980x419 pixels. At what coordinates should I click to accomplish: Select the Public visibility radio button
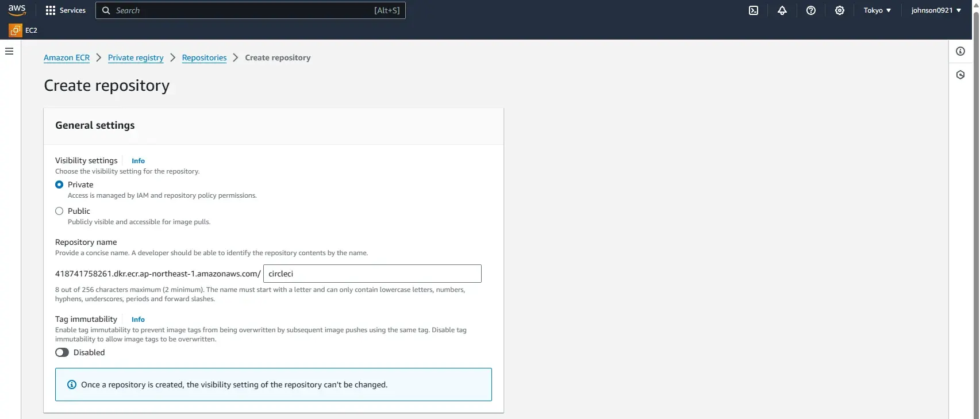click(x=59, y=211)
